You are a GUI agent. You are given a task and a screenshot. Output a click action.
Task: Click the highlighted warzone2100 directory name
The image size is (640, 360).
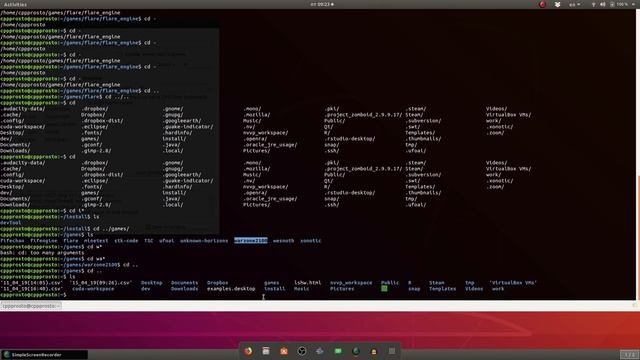pyautogui.click(x=251, y=241)
